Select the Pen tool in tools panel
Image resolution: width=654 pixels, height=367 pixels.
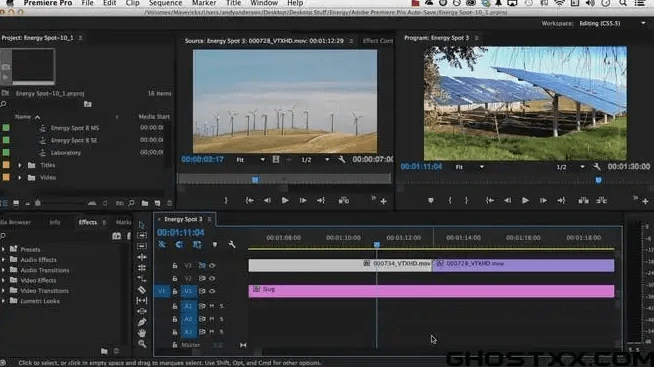(142, 322)
